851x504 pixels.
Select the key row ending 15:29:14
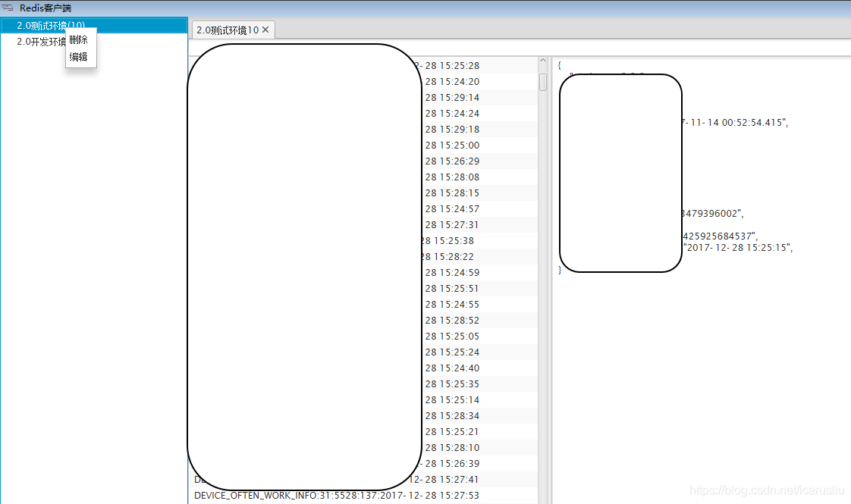click(363, 97)
